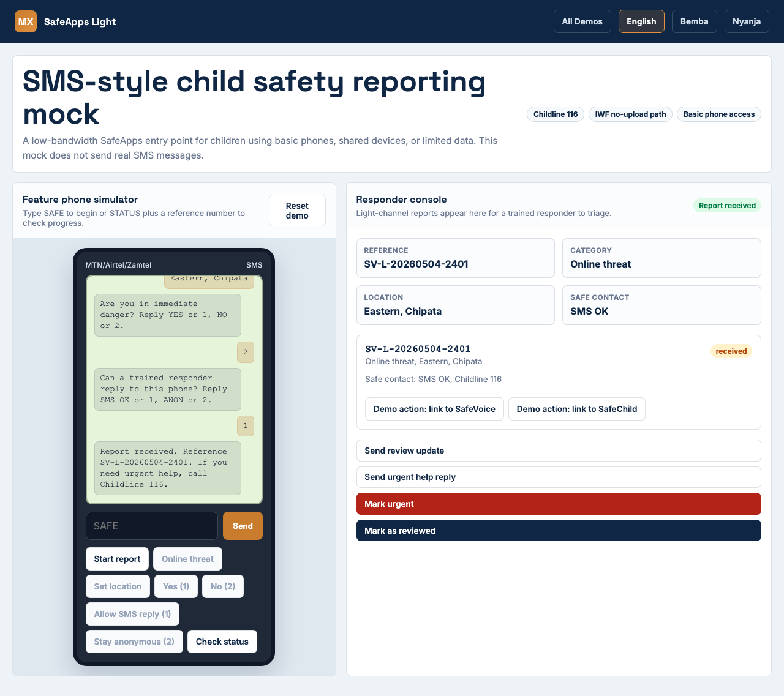Click the Safe Contact SMS OK field
Screen dimensions: 784x696
[661, 305]
